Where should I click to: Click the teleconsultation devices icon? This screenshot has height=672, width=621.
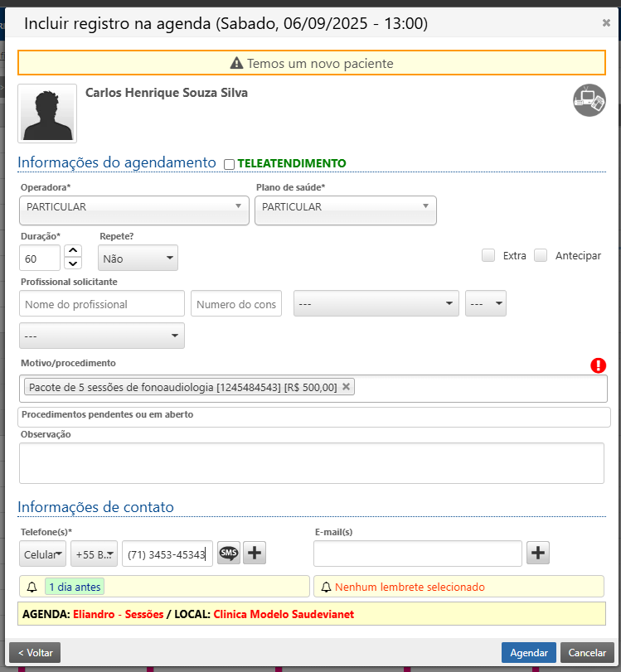click(589, 100)
